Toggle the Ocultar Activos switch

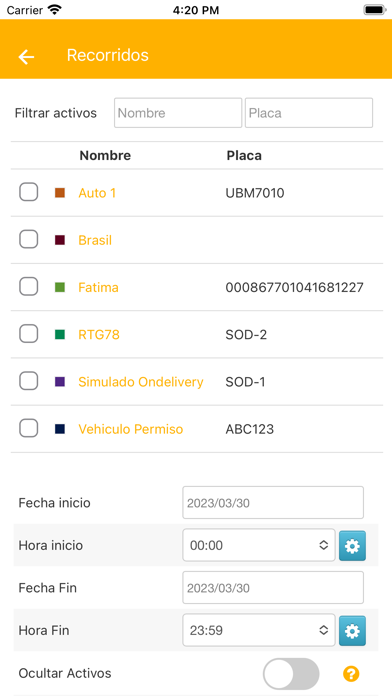tap(291, 674)
